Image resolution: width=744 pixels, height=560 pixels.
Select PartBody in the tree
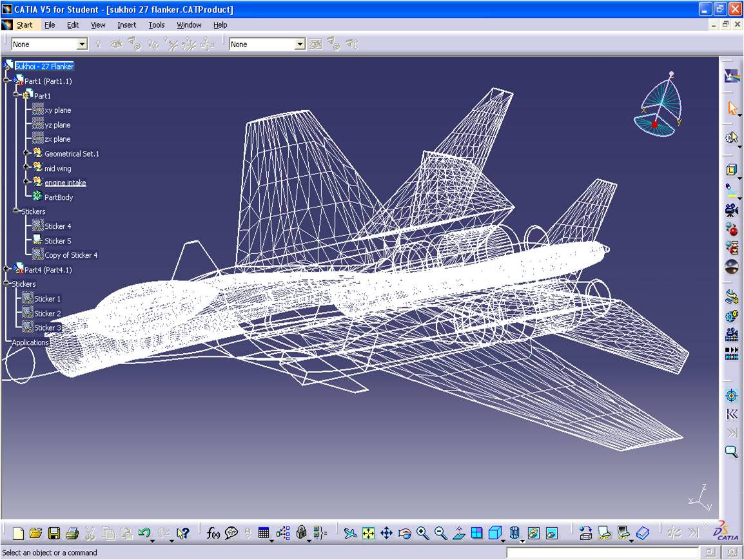(59, 197)
